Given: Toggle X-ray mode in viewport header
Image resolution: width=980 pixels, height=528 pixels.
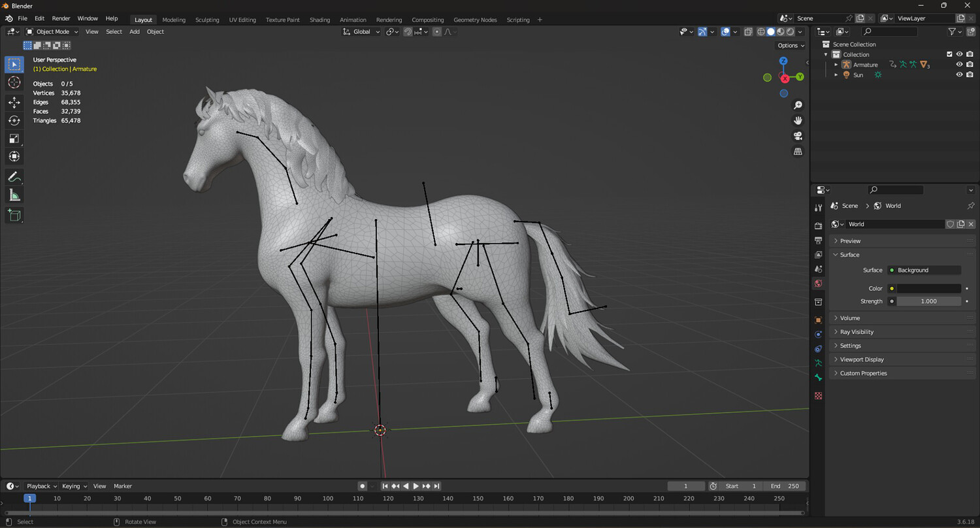Looking at the screenshot, I should pyautogui.click(x=749, y=31).
